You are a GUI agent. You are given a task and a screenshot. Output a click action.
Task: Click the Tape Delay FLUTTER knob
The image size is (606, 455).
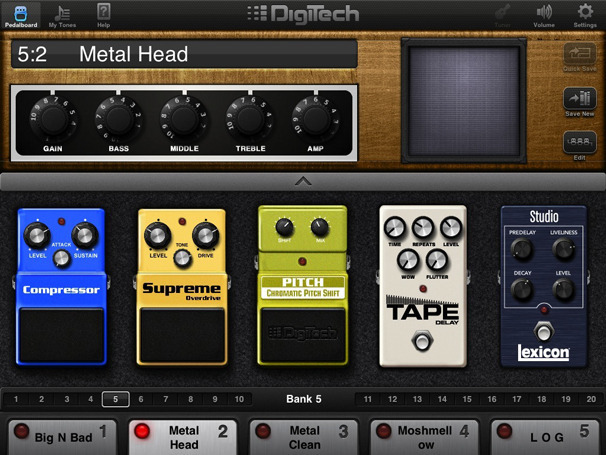[437, 260]
